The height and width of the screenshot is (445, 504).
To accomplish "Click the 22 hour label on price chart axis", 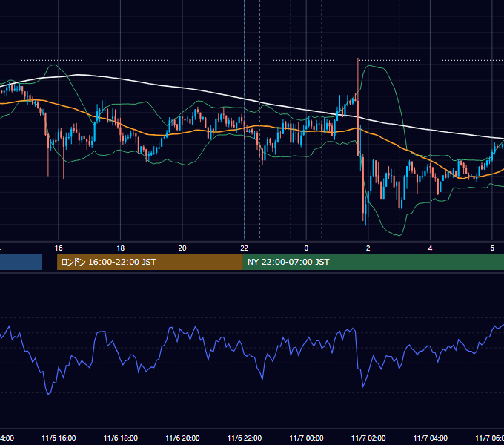I will click(245, 248).
